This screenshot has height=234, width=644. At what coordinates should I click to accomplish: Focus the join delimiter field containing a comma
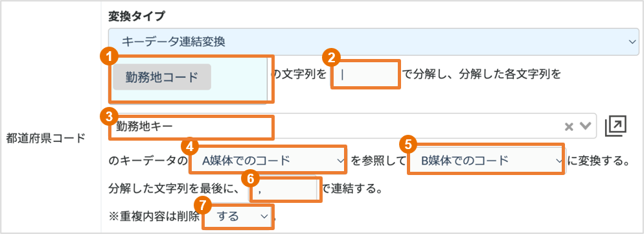click(284, 189)
